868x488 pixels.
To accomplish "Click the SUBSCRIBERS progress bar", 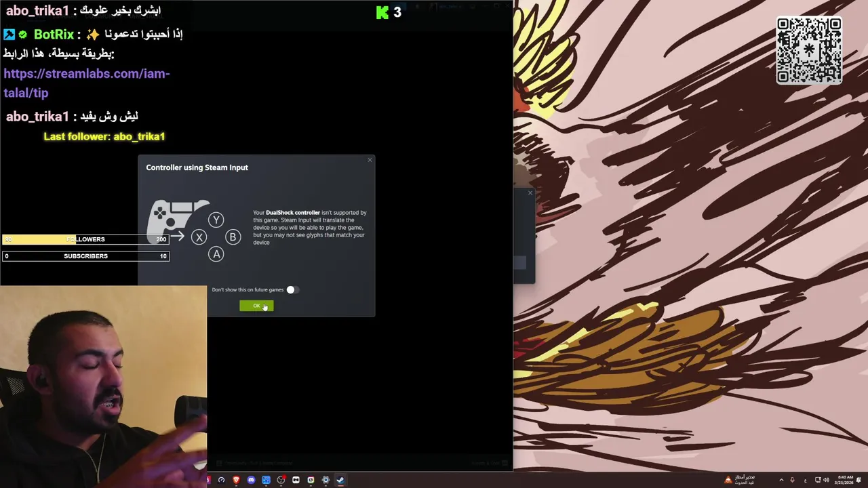I will [x=85, y=256].
